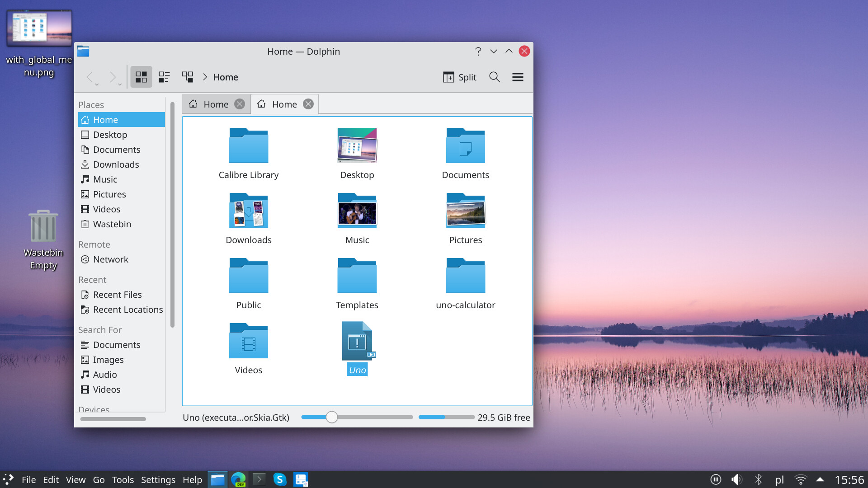The height and width of the screenshot is (488, 868).
Task: Open Recent Locations in sidebar
Action: 128,309
